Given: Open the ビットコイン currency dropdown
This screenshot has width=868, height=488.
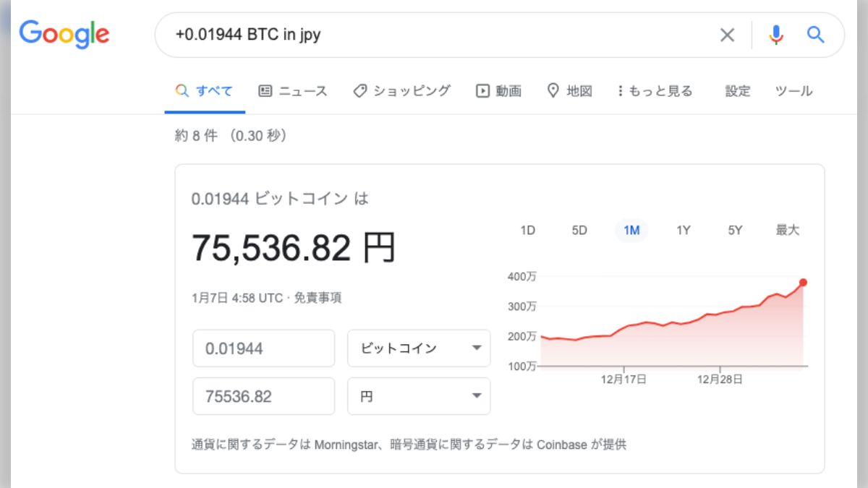Looking at the screenshot, I should [x=418, y=348].
